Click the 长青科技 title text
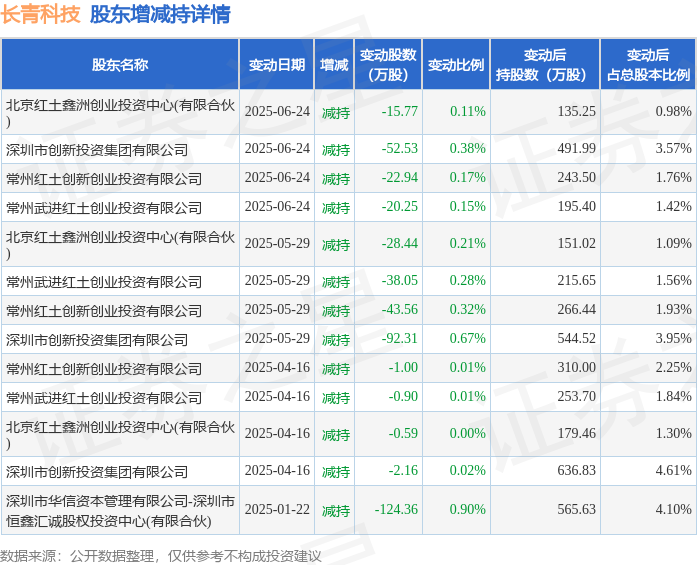Screen dimensions: 697x565 pyautogui.click(x=40, y=14)
